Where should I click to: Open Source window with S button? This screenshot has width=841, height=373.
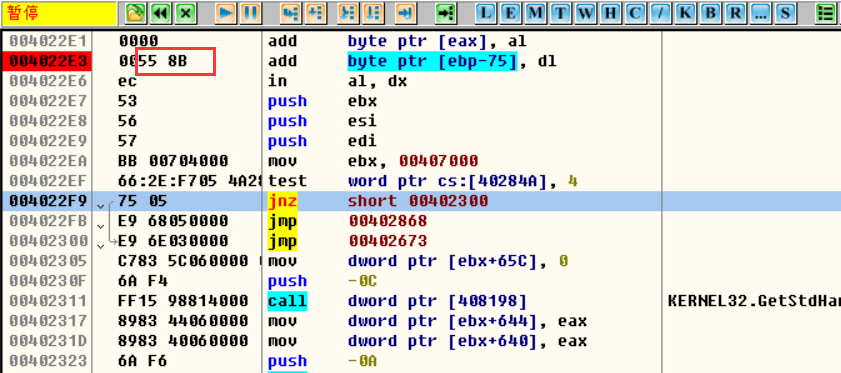point(784,12)
